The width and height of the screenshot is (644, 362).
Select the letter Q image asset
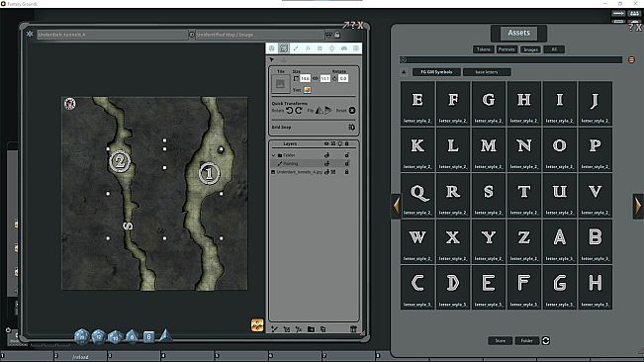tap(417, 195)
